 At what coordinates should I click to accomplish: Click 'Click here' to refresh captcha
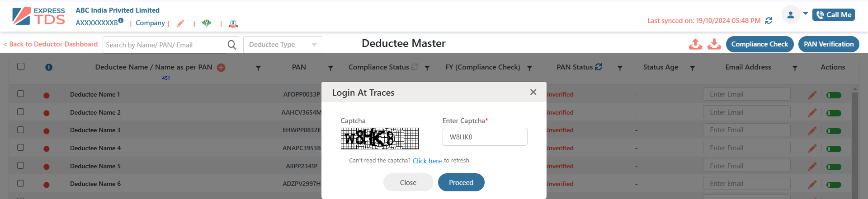point(427,161)
